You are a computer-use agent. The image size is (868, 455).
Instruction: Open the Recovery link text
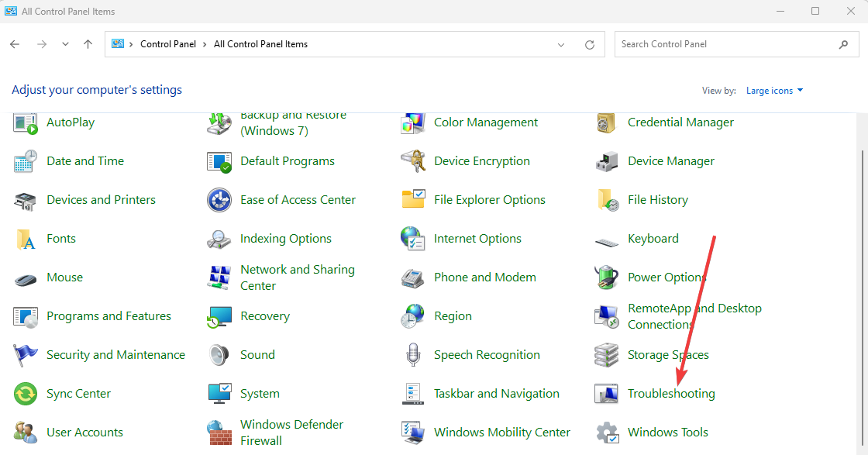tap(264, 316)
